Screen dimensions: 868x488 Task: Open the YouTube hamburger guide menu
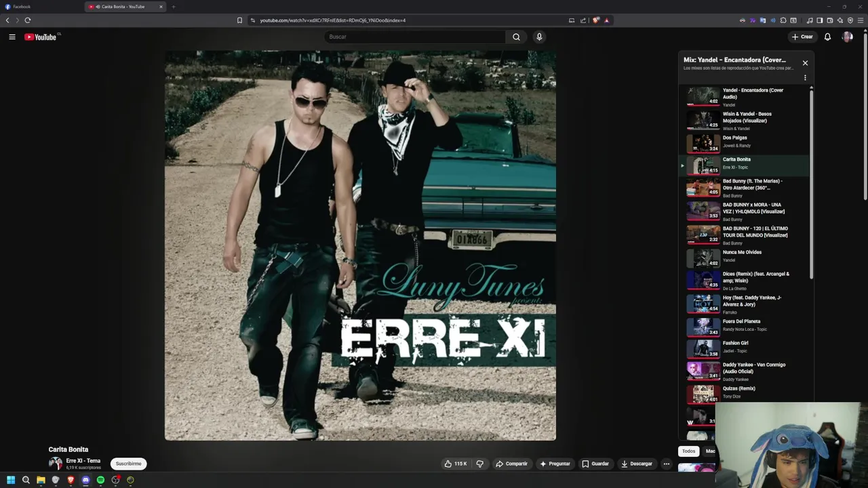pyautogui.click(x=12, y=37)
